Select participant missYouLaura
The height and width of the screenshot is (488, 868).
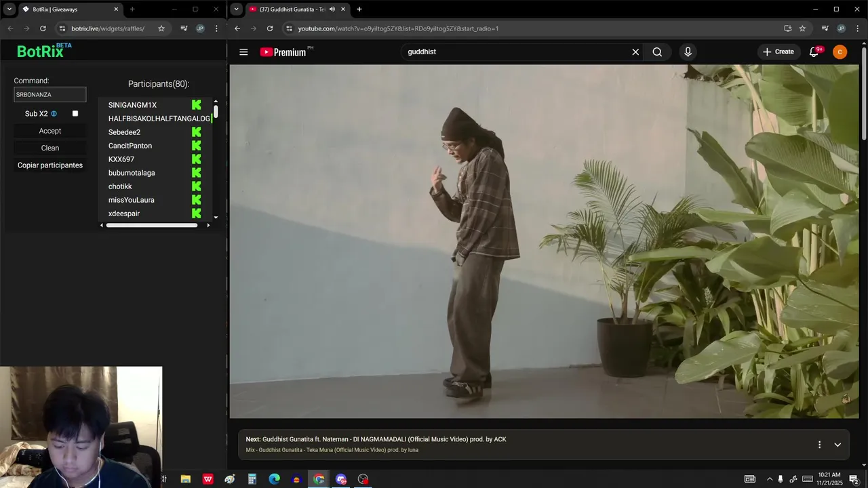pyautogui.click(x=132, y=200)
